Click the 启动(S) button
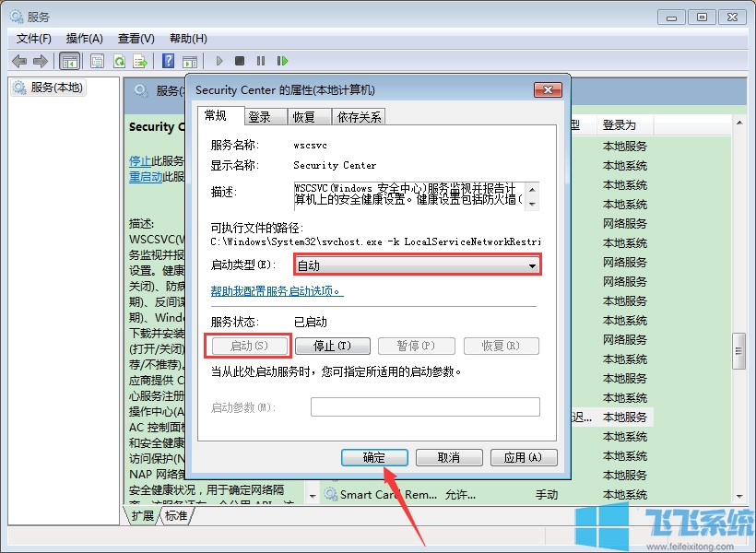 249,345
